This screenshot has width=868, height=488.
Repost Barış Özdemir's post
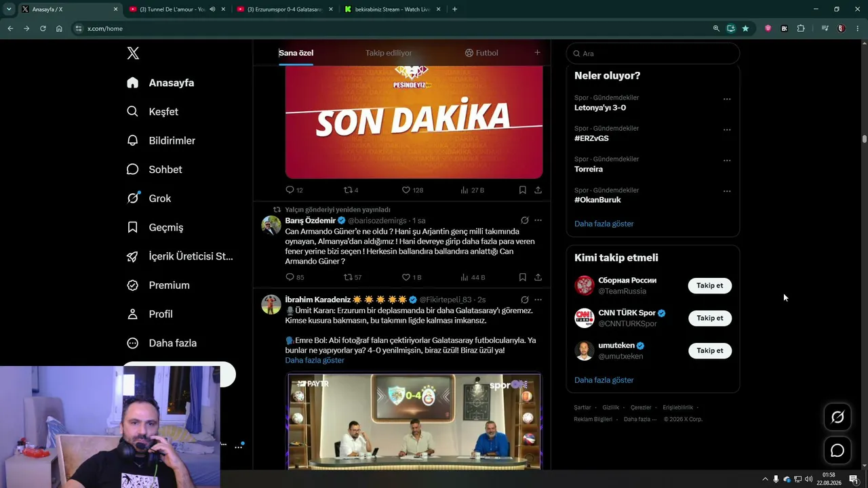(x=353, y=277)
